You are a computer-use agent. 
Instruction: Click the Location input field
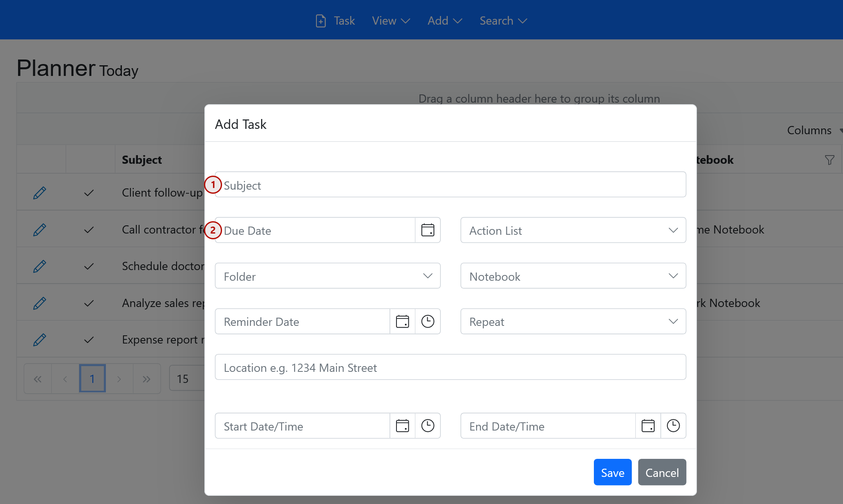(450, 367)
